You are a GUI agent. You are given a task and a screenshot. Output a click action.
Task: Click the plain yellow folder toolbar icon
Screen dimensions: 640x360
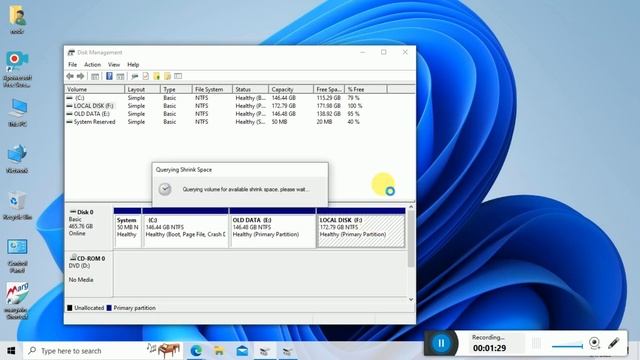167,76
